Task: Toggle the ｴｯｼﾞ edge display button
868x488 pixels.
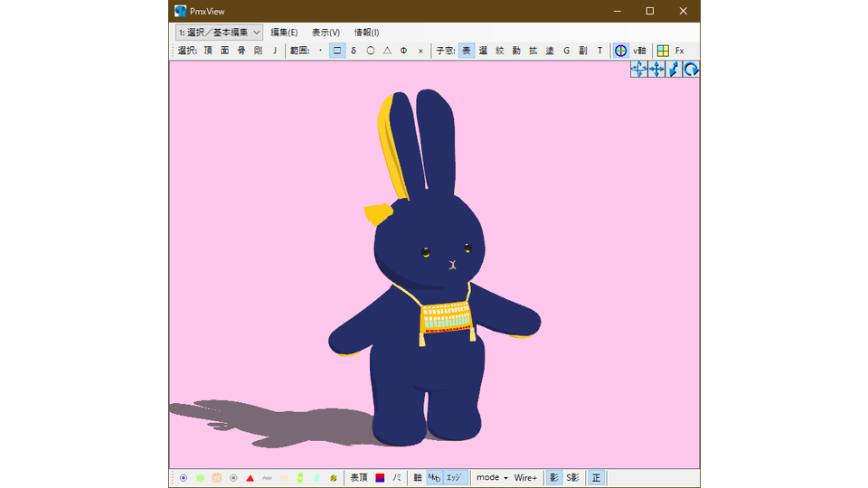Action: pos(454,477)
